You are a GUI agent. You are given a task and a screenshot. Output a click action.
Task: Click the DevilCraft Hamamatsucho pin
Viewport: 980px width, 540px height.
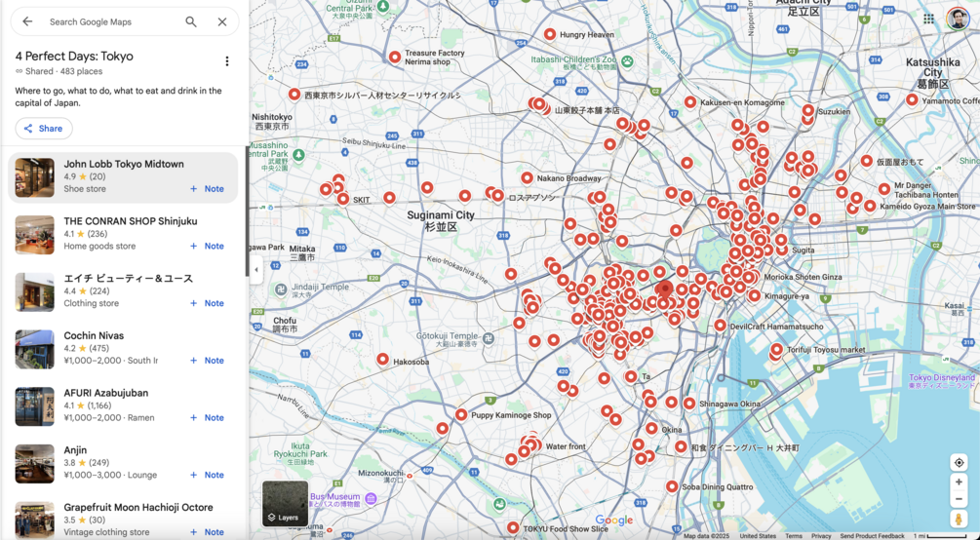click(720, 325)
